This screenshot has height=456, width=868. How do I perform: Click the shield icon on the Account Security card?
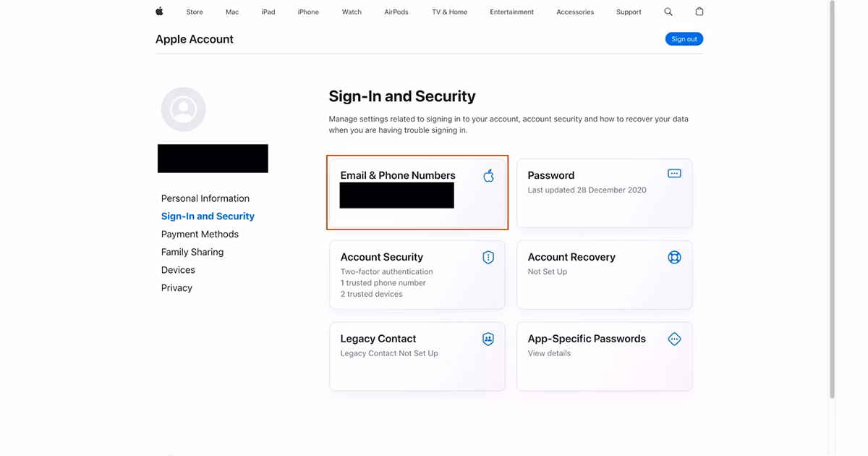(488, 257)
